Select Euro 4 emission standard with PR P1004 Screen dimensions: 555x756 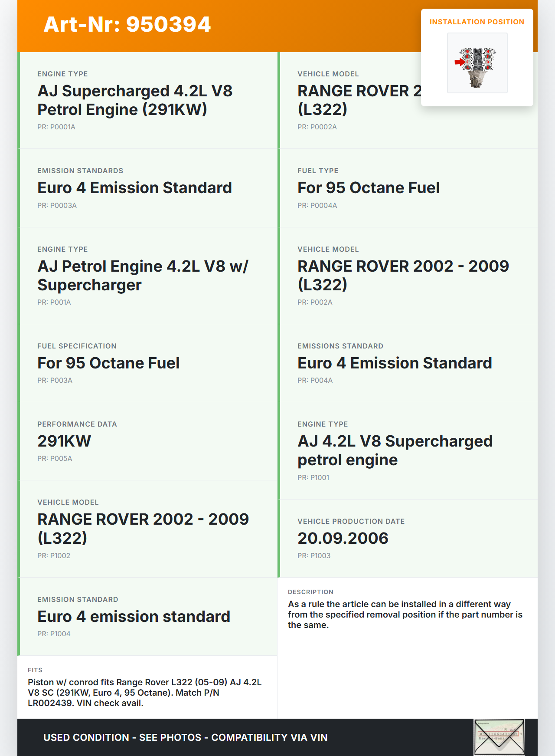pyautogui.click(x=134, y=617)
